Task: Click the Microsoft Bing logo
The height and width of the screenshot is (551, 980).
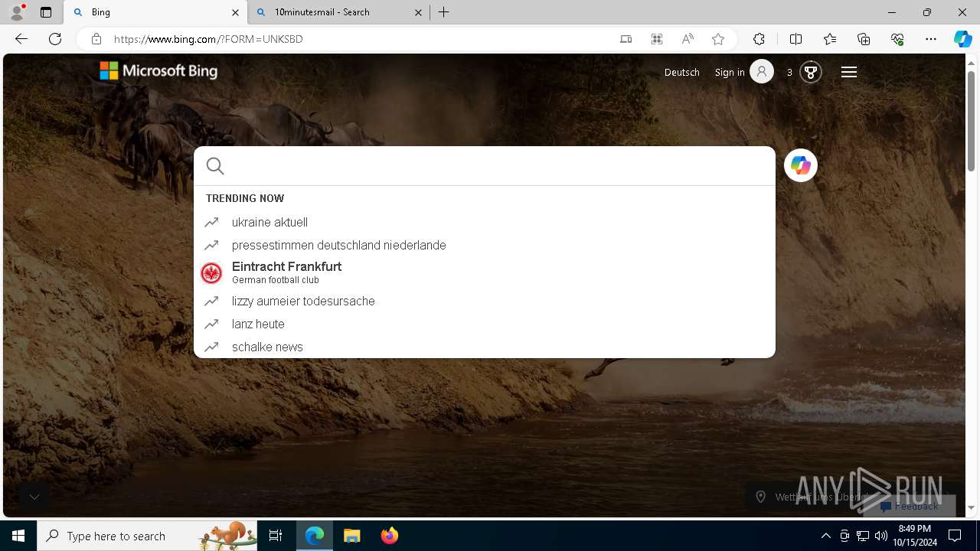Action: 158,71
